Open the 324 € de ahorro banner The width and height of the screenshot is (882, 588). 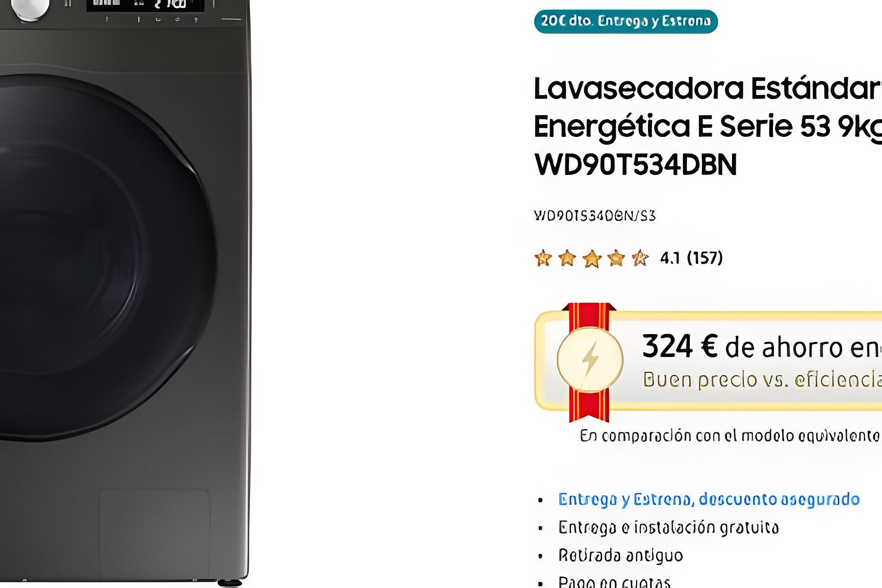tap(708, 361)
